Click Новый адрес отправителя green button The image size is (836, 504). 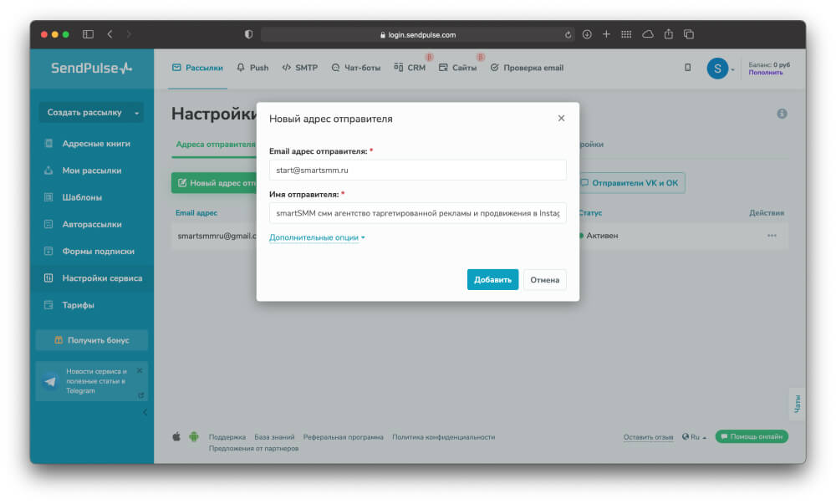pyautogui.click(x=214, y=183)
